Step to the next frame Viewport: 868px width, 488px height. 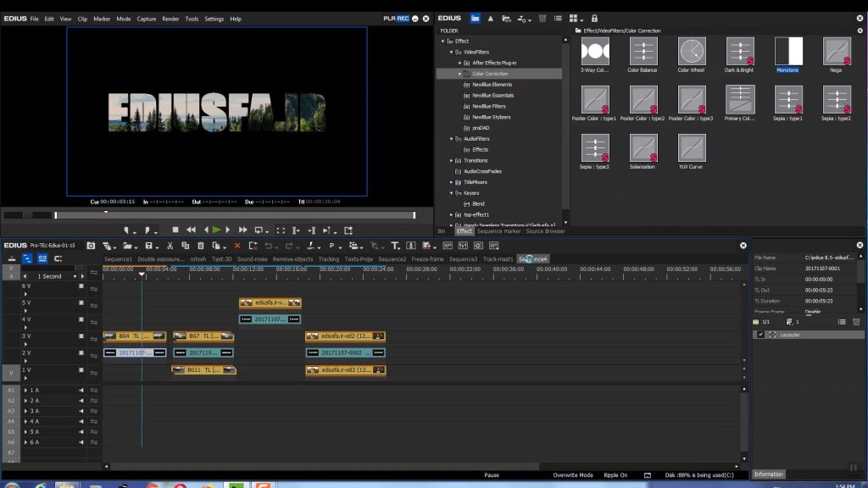(x=228, y=230)
